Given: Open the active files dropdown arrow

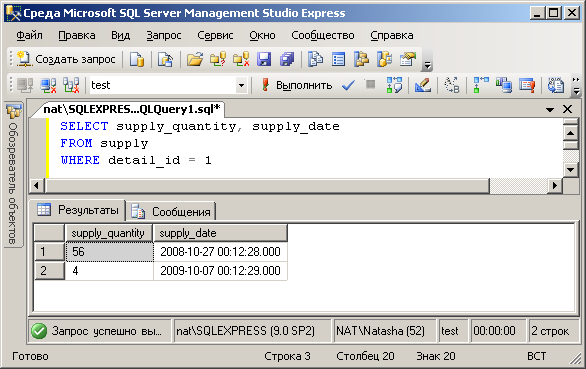Looking at the screenshot, I should (550, 110).
